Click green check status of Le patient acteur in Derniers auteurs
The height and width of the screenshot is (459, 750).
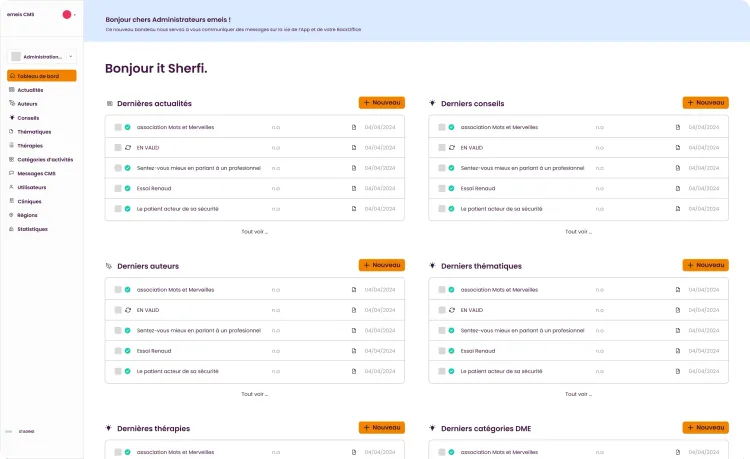tap(128, 371)
